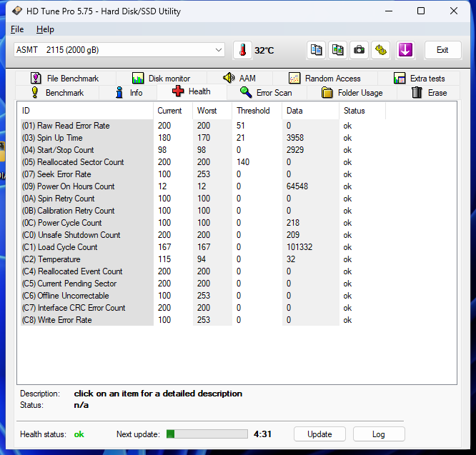Select the (C2) Temperature row
Screen dimensions: 476x455
click(x=202, y=259)
